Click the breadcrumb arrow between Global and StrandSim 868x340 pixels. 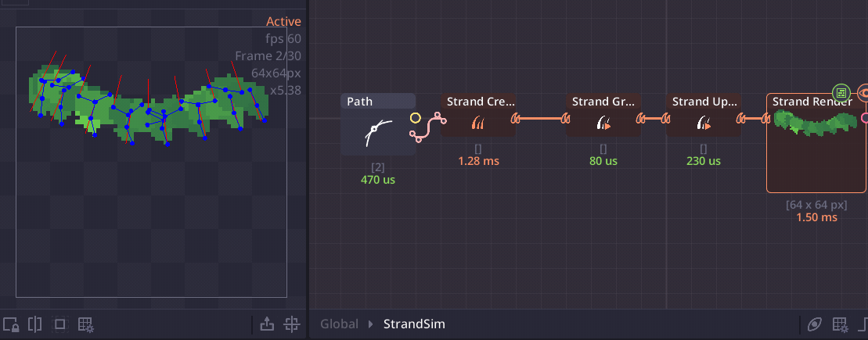[x=371, y=324]
